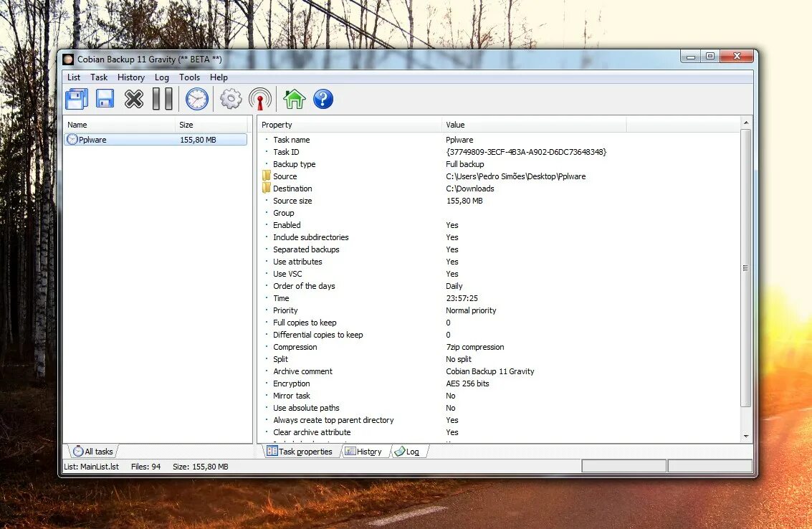The width and height of the screenshot is (812, 529).
Task: Click the No split value
Action: tap(459, 358)
